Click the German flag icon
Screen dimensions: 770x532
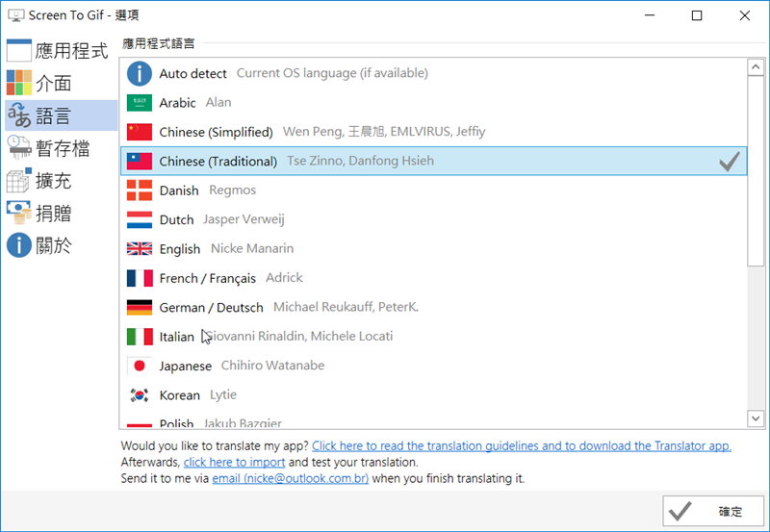pos(140,307)
